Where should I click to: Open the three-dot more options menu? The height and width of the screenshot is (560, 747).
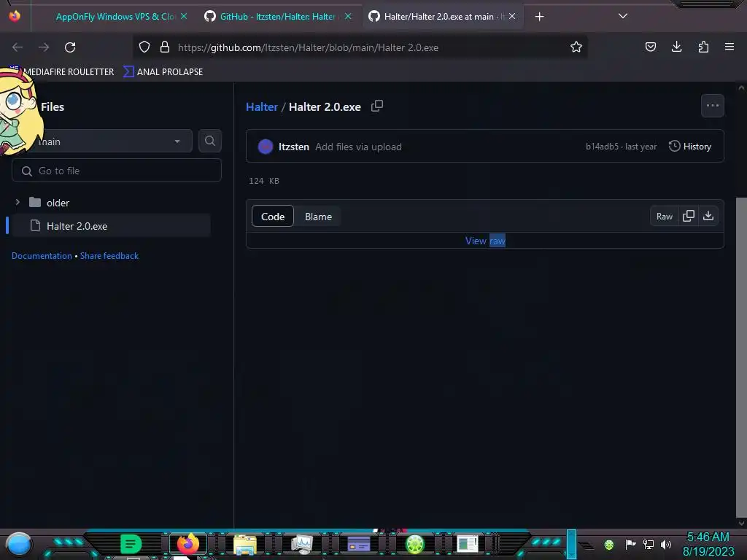coord(712,106)
